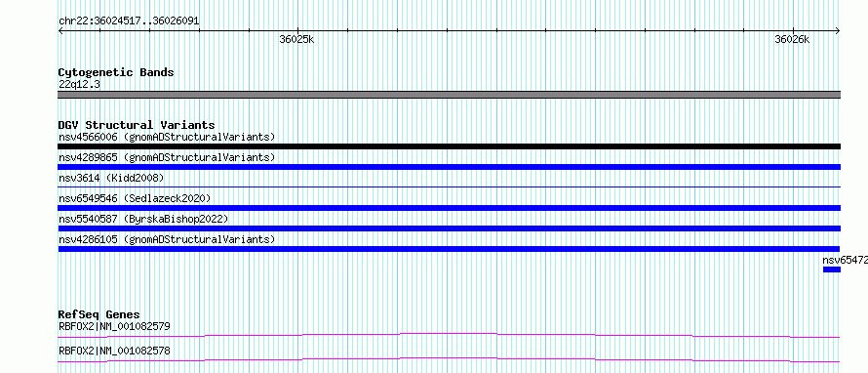
Task: Click the 22q12.3 band label
Action: point(79,85)
